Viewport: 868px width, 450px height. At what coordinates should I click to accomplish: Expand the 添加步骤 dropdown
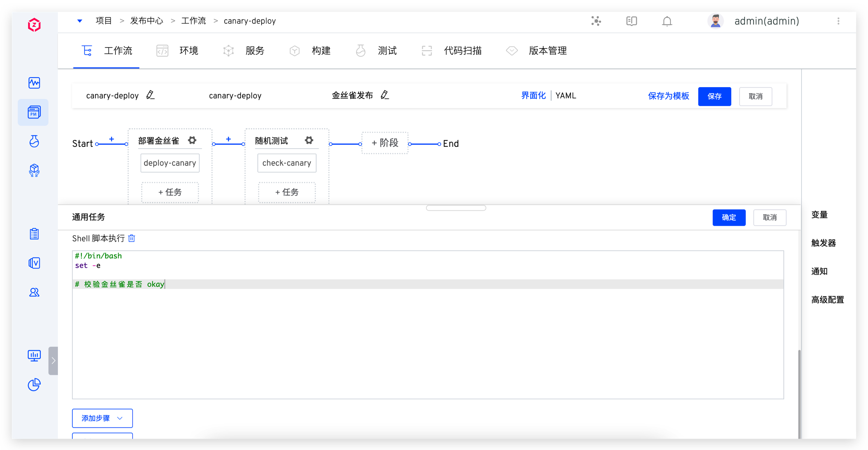click(102, 418)
